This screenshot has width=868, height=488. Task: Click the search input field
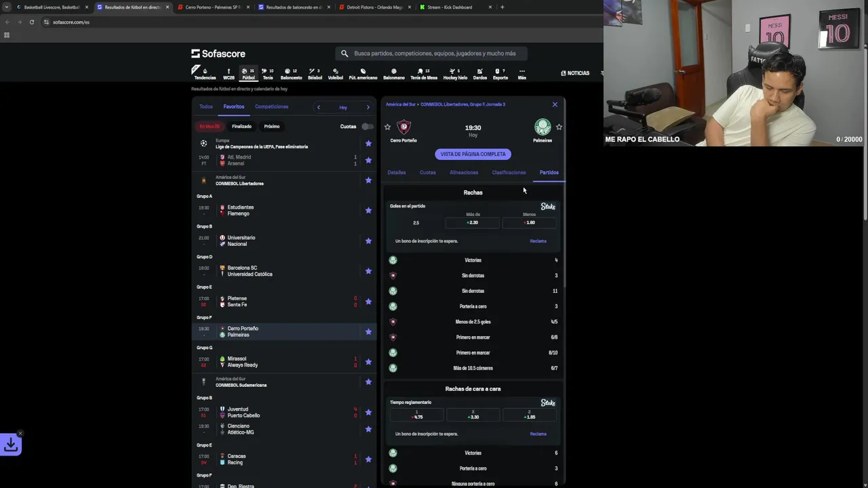point(431,54)
